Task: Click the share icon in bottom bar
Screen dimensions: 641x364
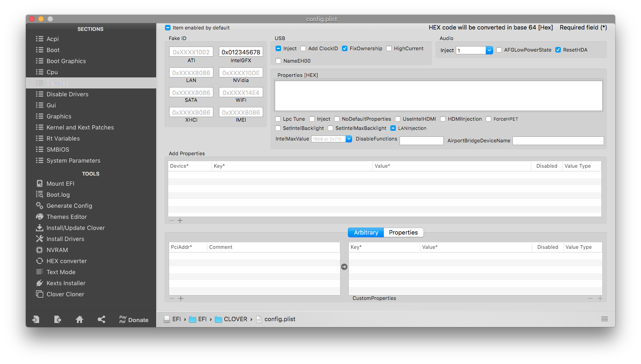Action: pyautogui.click(x=101, y=319)
